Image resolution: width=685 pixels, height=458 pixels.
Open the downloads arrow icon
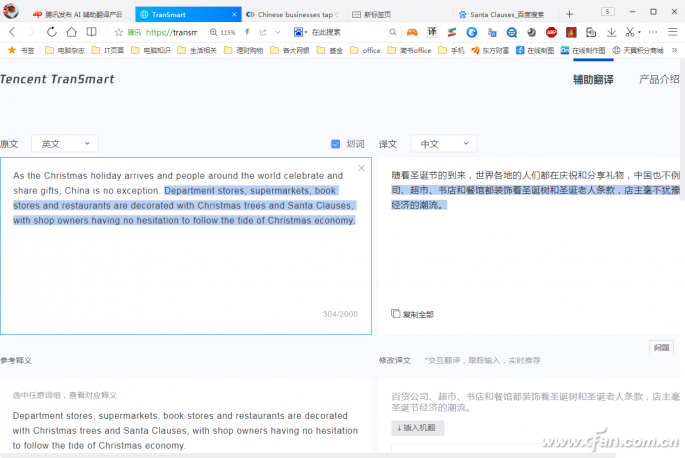coord(612,32)
